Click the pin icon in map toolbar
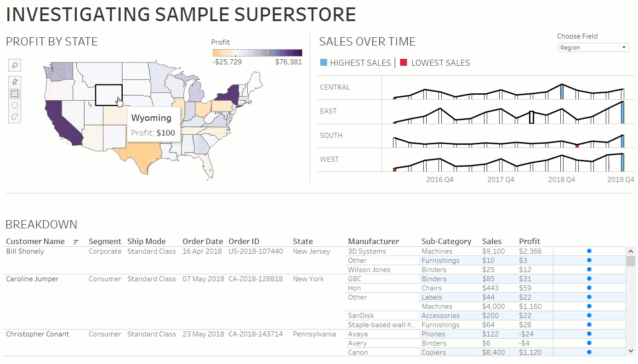 15,82
